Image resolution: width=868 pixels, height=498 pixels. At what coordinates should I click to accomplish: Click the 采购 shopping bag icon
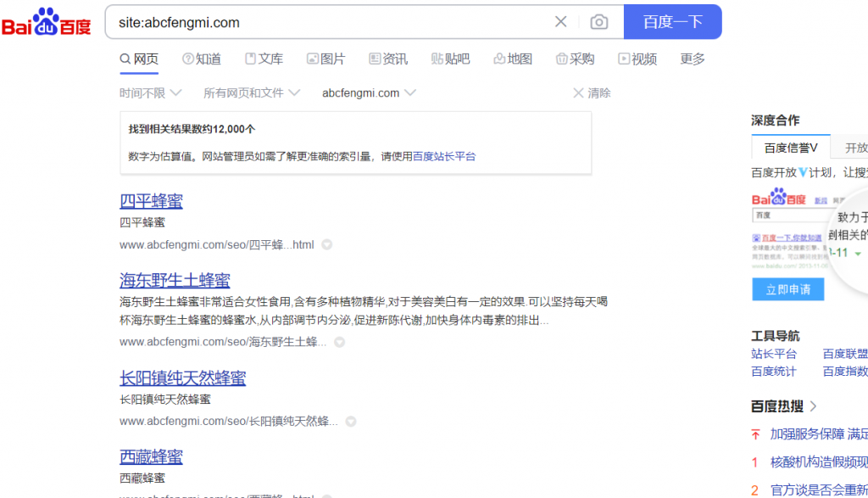coord(560,59)
